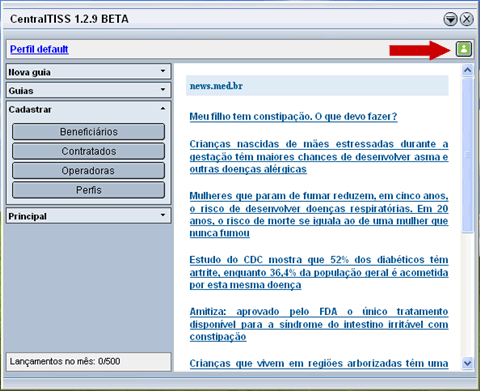
Task: Open article on regiões arborizadas
Action: 319,363
